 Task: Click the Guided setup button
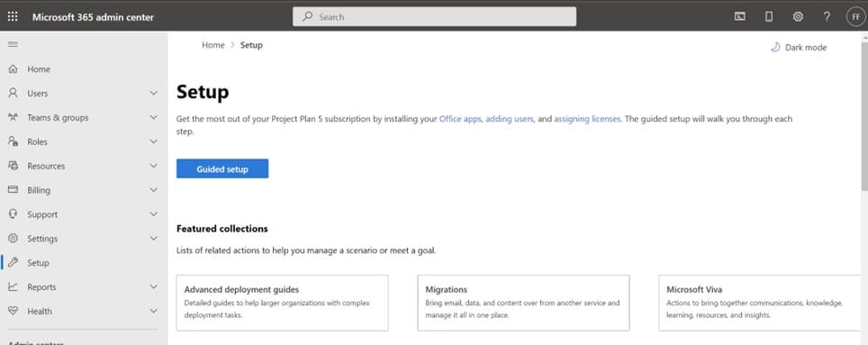(x=222, y=169)
